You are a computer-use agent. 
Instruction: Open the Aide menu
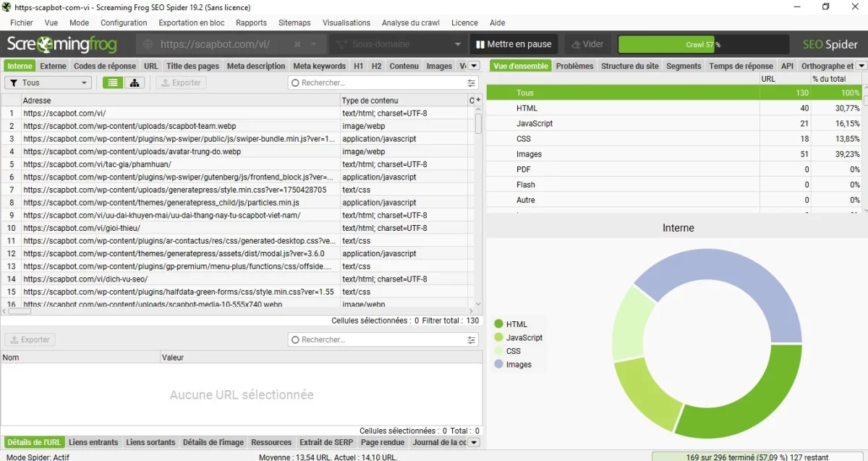498,22
